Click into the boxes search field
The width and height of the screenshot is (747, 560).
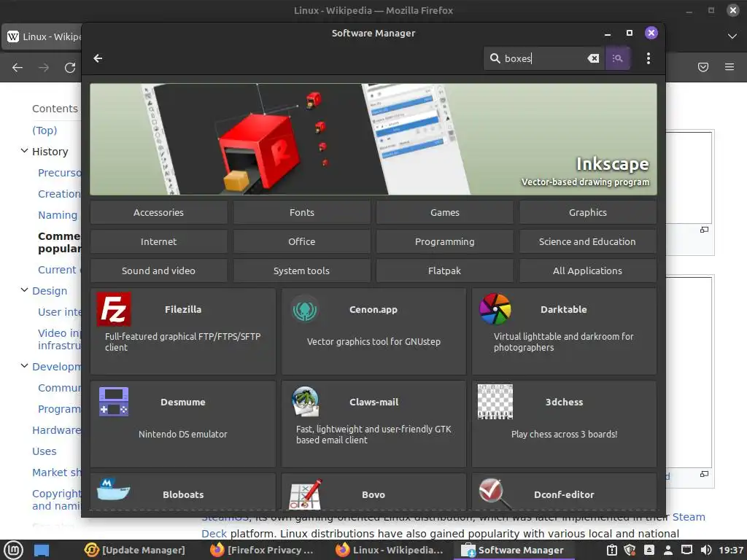[x=543, y=58]
